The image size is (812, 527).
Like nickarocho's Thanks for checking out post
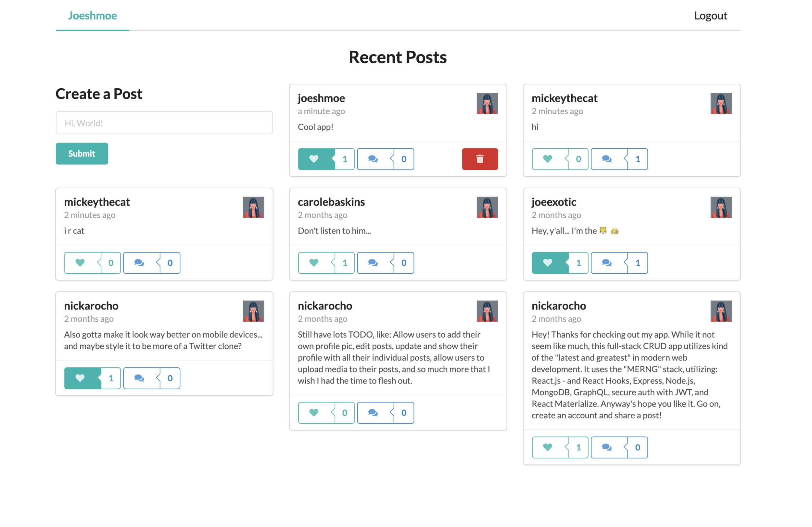(x=550, y=447)
